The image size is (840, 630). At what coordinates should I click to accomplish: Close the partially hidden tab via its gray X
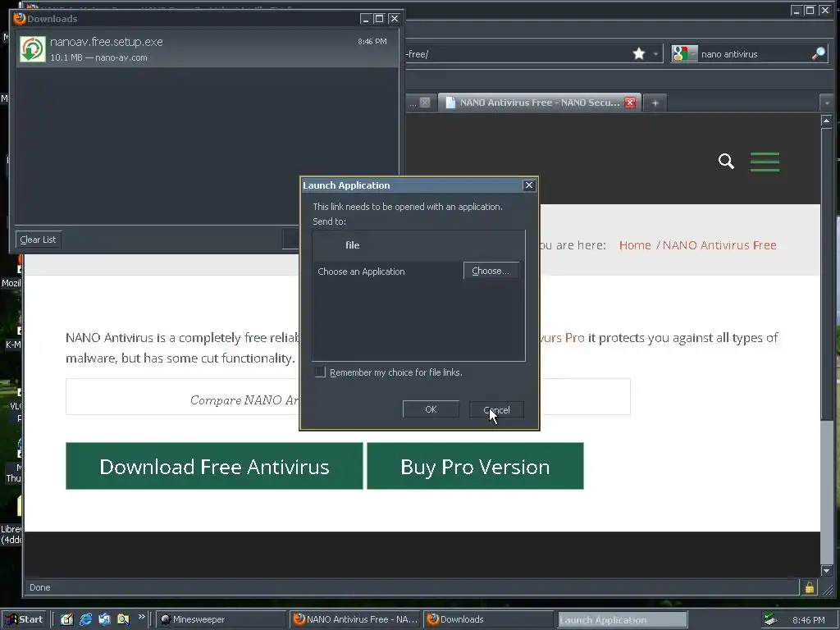click(x=425, y=102)
